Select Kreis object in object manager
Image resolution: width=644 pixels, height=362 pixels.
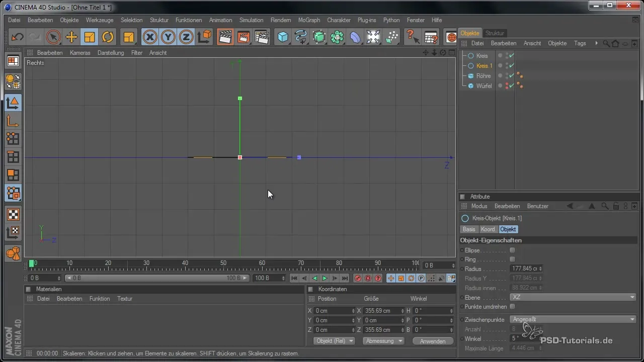pos(482,56)
